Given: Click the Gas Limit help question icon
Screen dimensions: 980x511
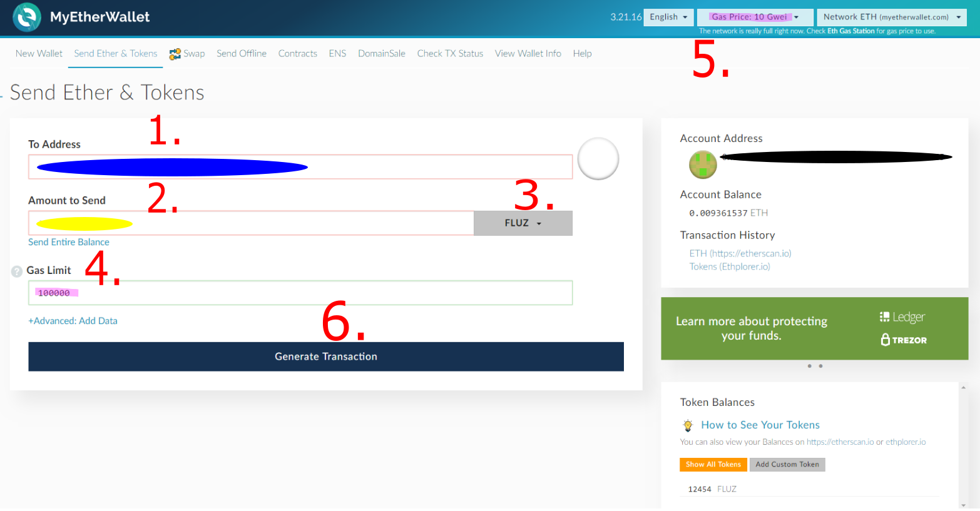Looking at the screenshot, I should (x=17, y=271).
